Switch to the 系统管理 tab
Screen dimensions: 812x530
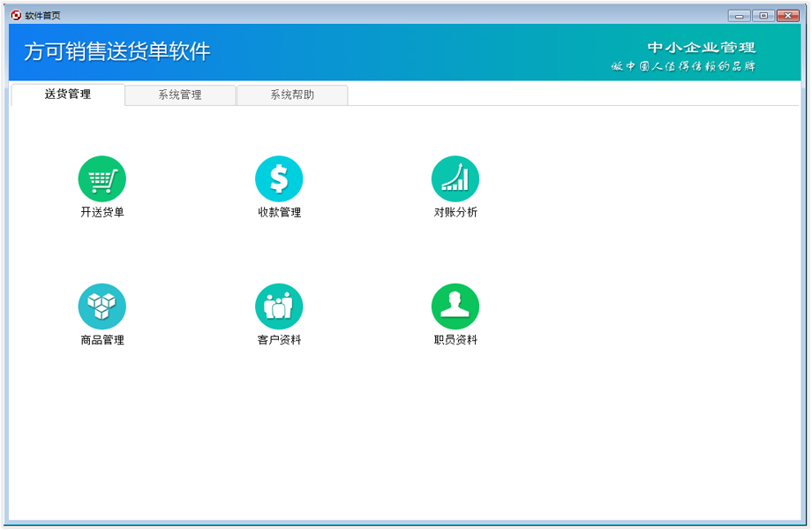point(180,95)
